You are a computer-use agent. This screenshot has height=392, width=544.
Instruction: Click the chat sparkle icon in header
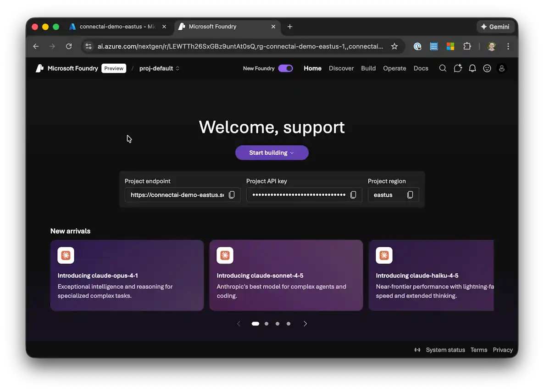[x=457, y=68]
